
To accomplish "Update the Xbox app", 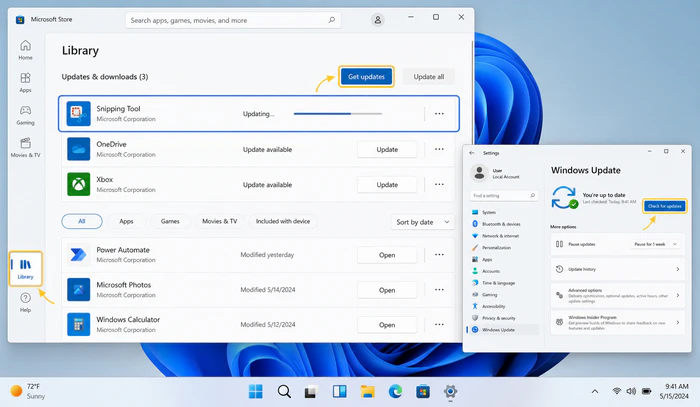I will (x=387, y=185).
